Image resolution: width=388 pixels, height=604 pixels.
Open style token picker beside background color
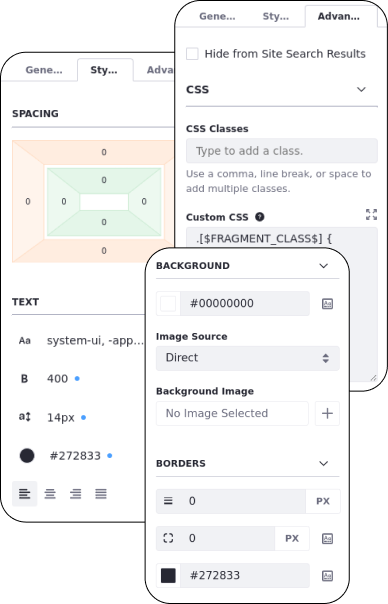point(328,304)
